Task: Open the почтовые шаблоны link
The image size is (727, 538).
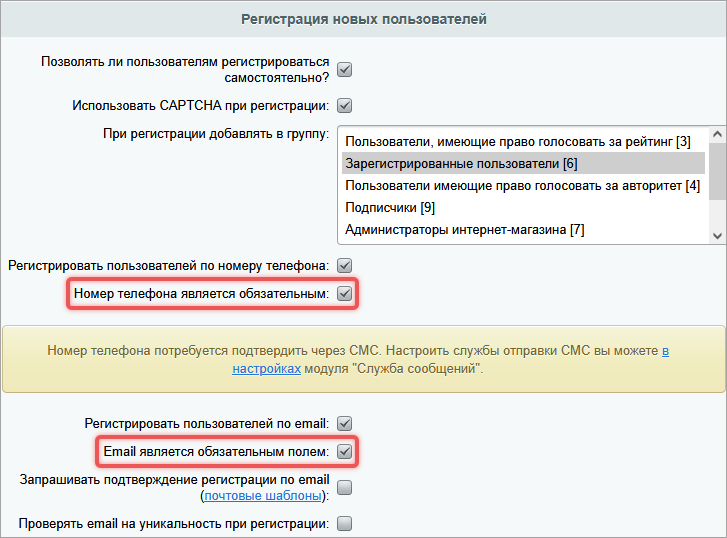Action: coord(264,496)
